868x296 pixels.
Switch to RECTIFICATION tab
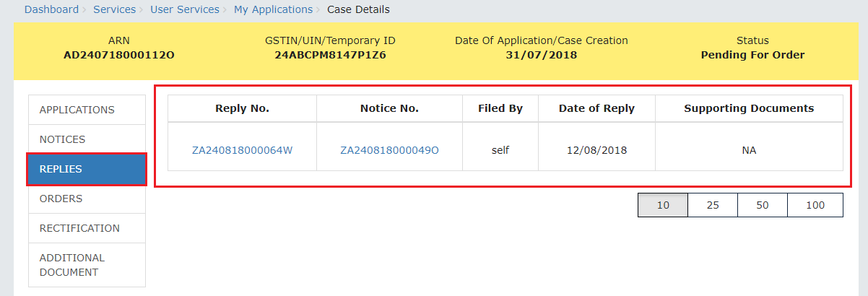[87, 228]
